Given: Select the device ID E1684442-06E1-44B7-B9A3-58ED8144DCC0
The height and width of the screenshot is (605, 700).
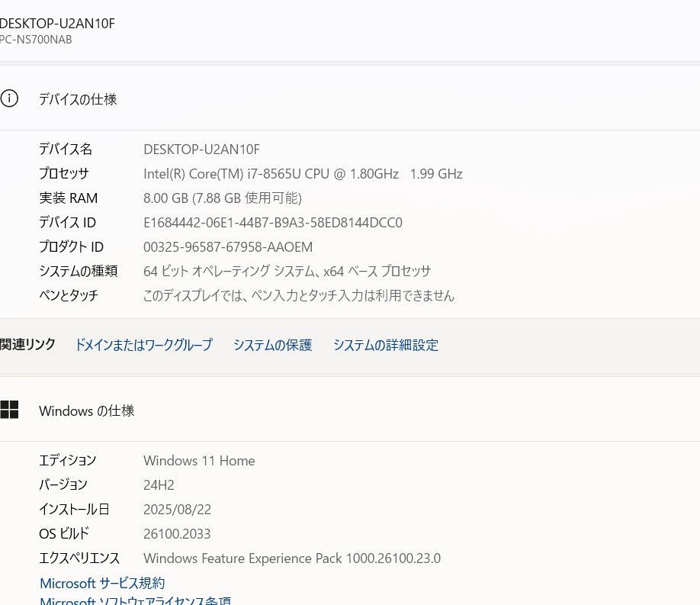Looking at the screenshot, I should pyautogui.click(x=273, y=223).
